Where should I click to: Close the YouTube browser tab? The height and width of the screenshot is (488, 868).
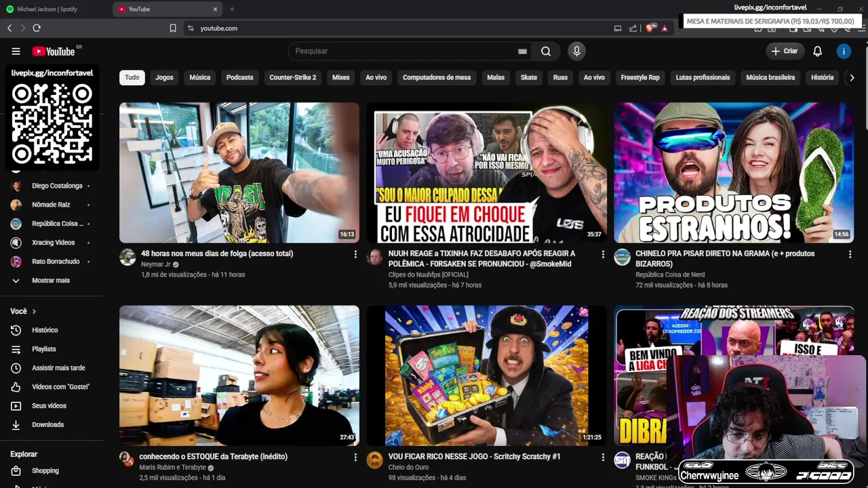pyautogui.click(x=216, y=9)
